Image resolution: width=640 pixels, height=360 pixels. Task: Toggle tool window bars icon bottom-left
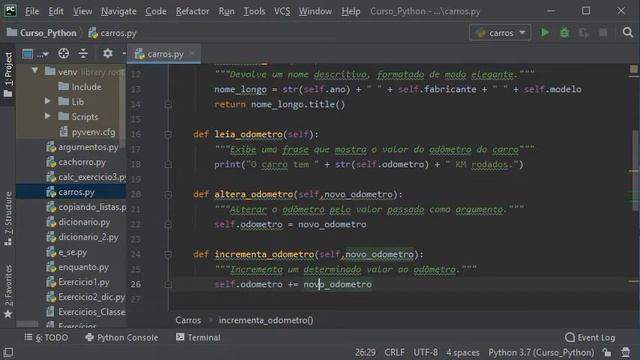point(8,352)
